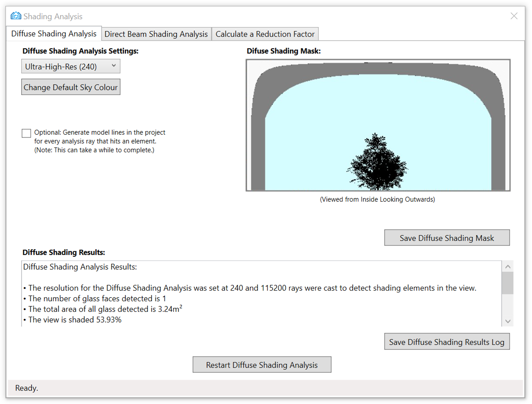Open Direct Beam Shading Analysis tab
532x404 pixels.
click(x=156, y=34)
